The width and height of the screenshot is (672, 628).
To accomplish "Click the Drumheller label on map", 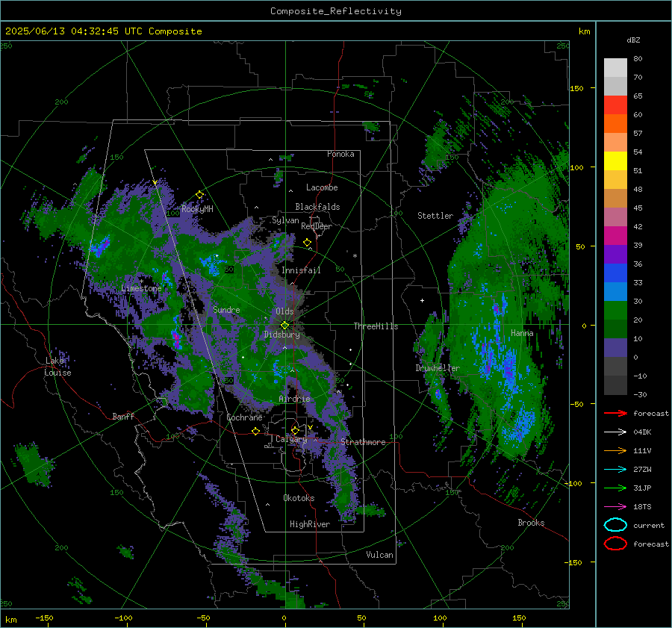I will point(438,368).
